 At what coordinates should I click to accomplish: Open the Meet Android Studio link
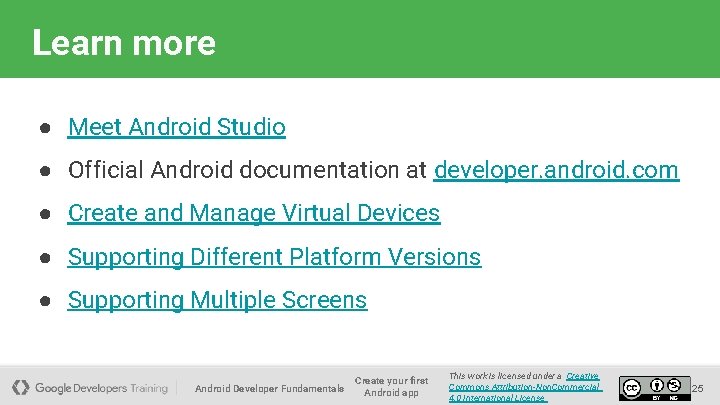[x=177, y=127]
